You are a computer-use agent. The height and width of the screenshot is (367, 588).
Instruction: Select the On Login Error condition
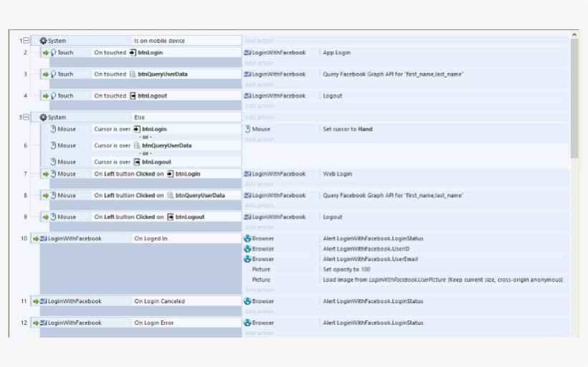tap(153, 323)
